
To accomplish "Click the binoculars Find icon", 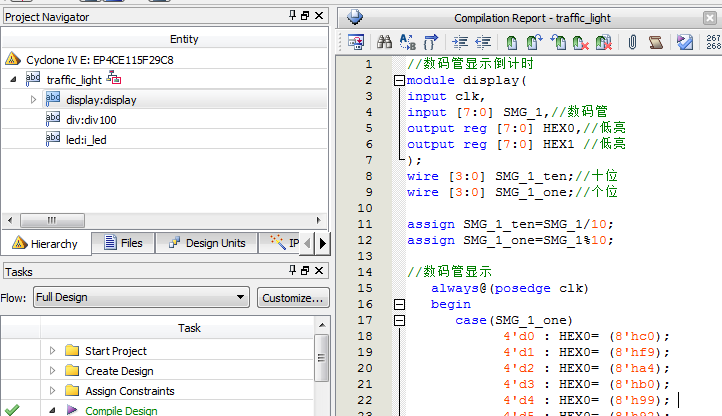I will pos(384,42).
